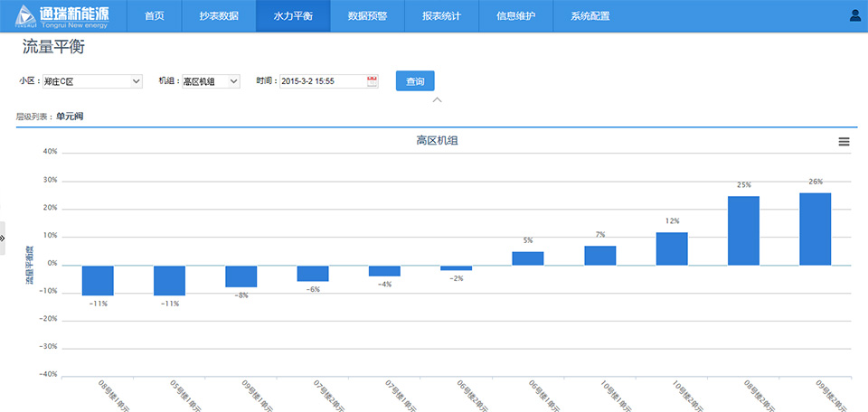Expand the left sidebar with the » arrow
The width and height of the screenshot is (868, 412).
[2, 238]
